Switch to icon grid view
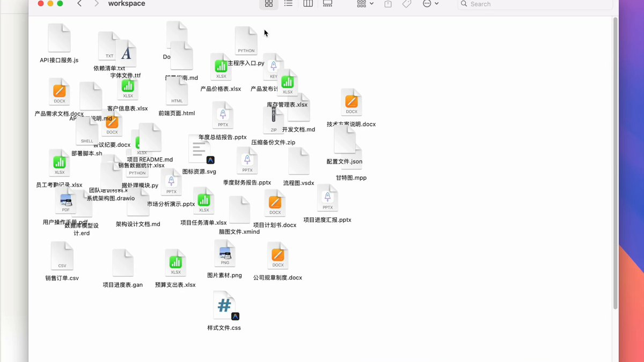This screenshot has width=644, height=362. pos(269,4)
